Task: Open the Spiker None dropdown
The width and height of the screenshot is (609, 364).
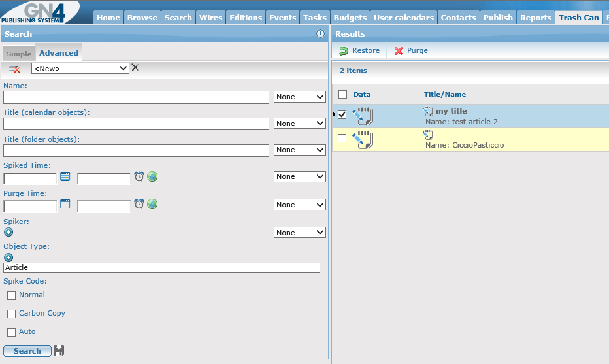Action: click(299, 233)
